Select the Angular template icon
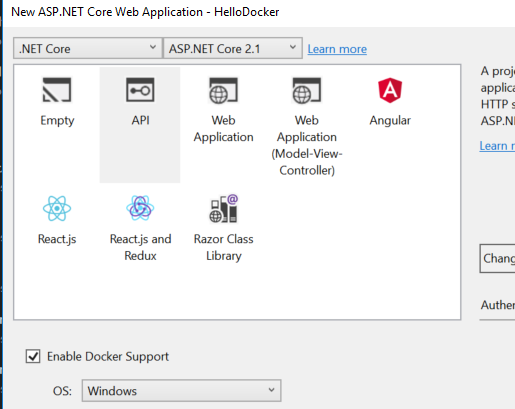The height and width of the screenshot is (409, 515). tap(390, 90)
